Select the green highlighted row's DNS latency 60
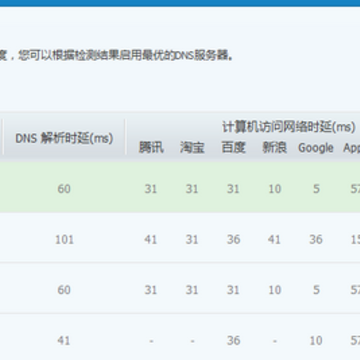 point(64,189)
